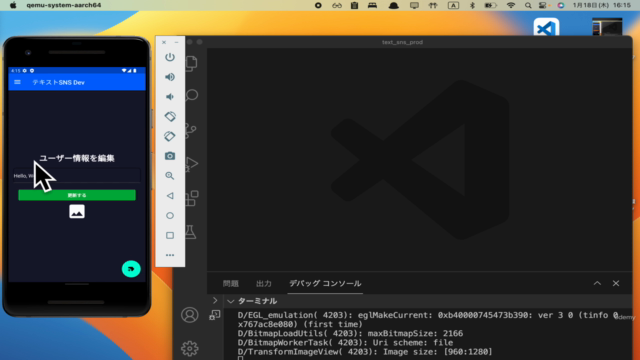Click the emulator power button icon

click(x=170, y=57)
